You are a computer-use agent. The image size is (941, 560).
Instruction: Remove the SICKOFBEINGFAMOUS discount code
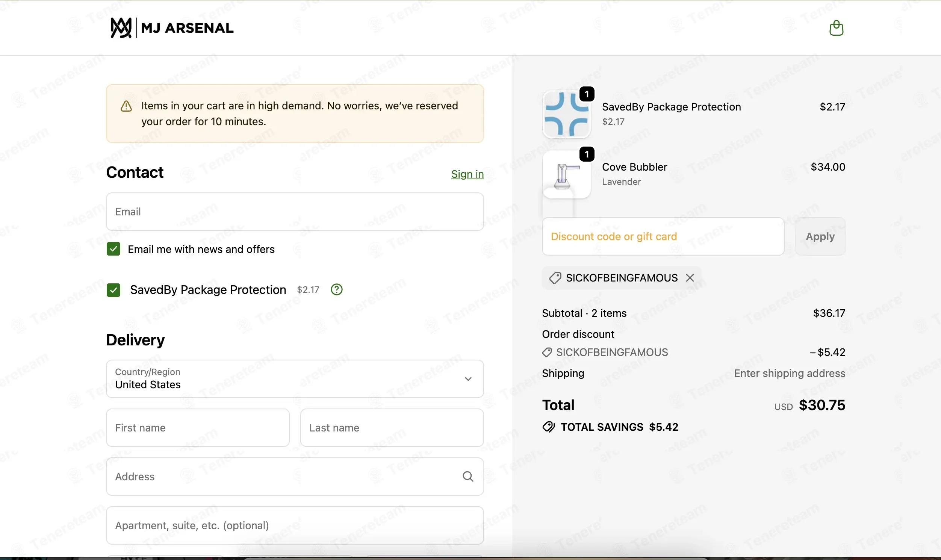690,278
